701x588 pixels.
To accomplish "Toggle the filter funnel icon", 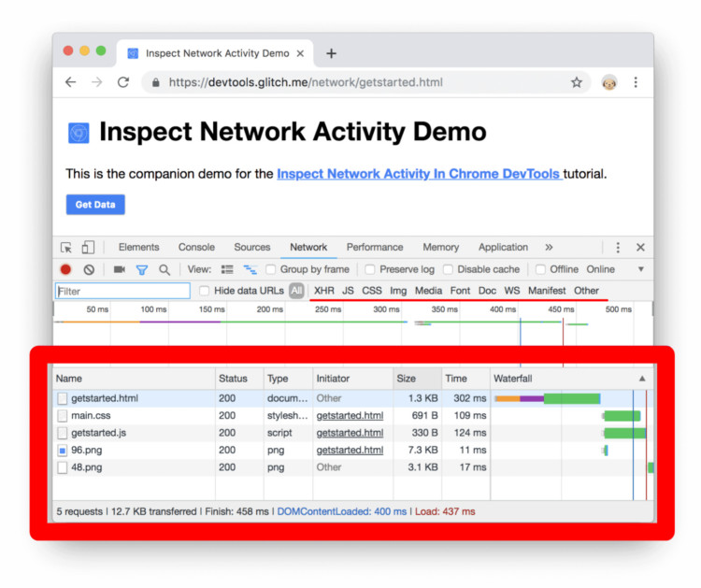I will pyautogui.click(x=142, y=269).
